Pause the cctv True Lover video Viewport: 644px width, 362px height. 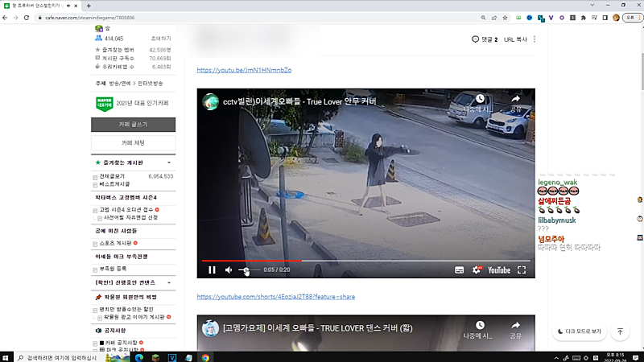pos(212,270)
